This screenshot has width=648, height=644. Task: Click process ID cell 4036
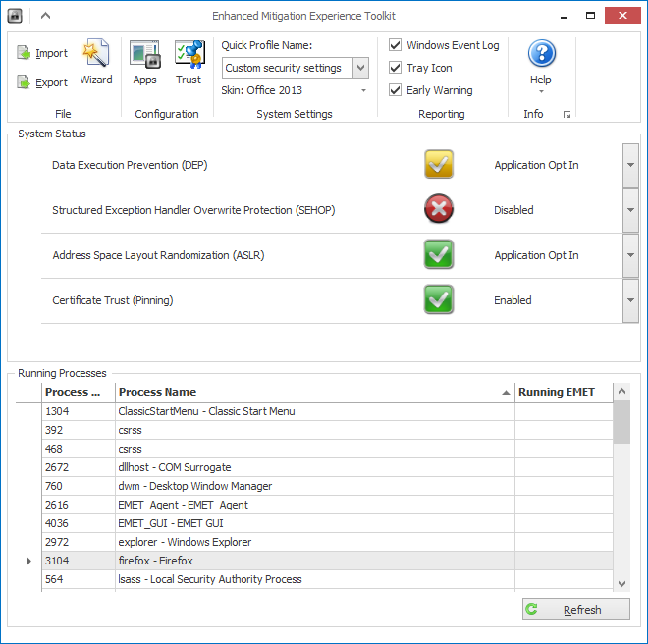pos(79,523)
